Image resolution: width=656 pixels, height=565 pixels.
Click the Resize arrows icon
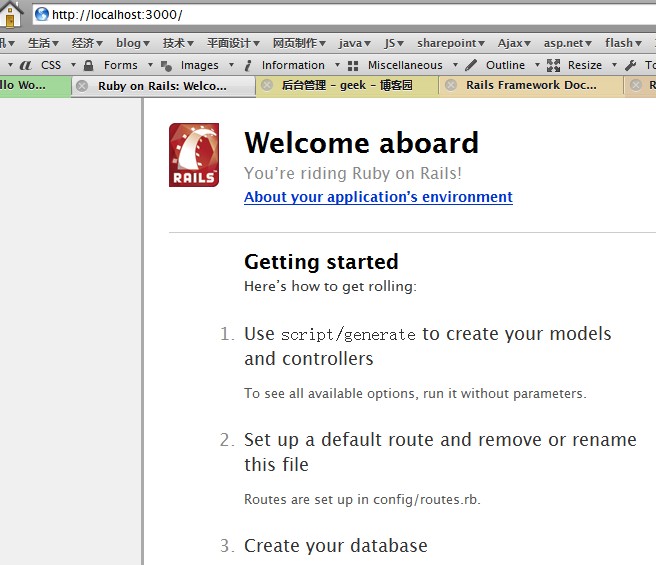point(553,65)
